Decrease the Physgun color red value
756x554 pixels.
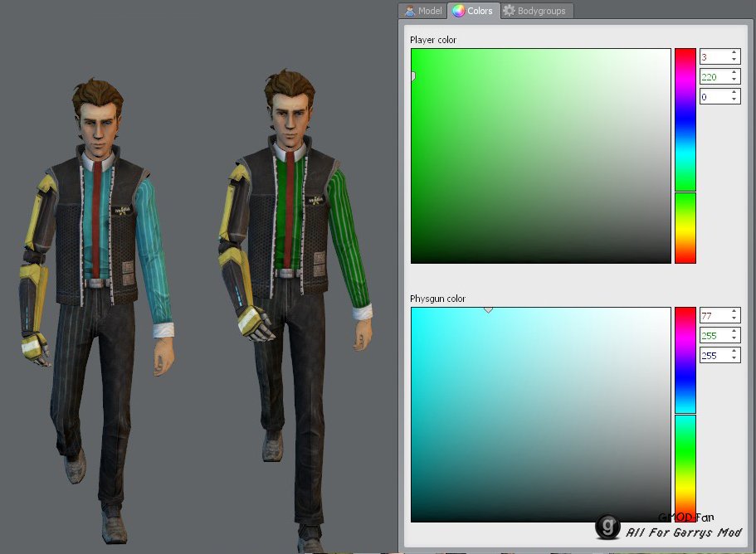pyautogui.click(x=734, y=319)
